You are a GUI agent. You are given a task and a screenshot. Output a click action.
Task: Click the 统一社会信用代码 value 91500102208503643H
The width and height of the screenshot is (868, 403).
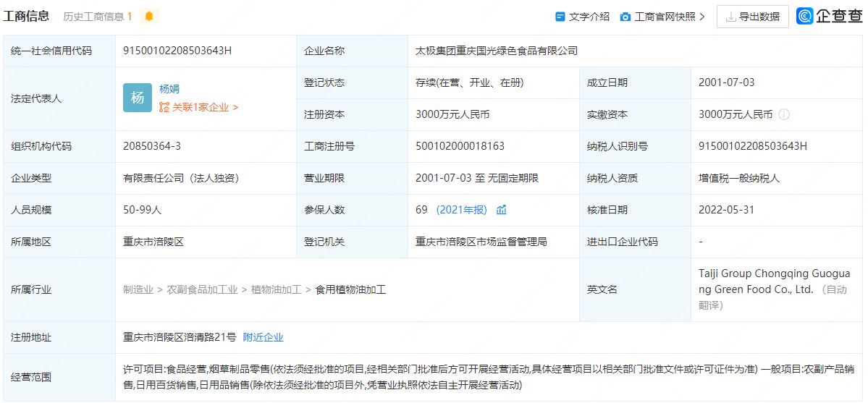177,51
